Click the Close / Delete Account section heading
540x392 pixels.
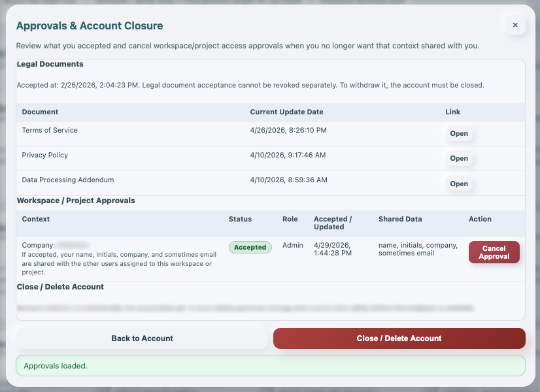point(60,287)
